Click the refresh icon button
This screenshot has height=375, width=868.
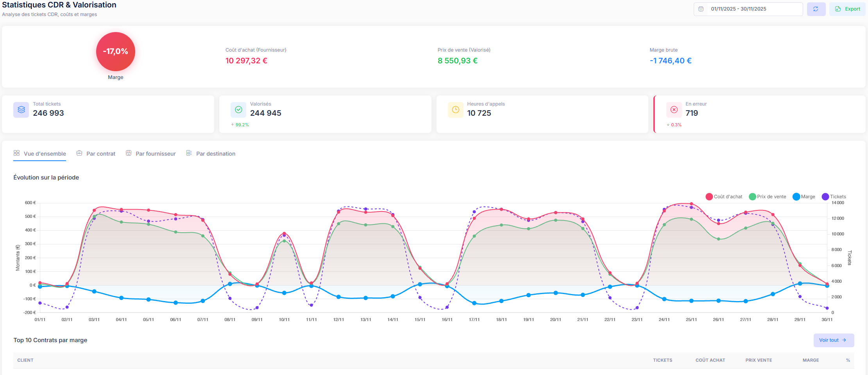816,9
